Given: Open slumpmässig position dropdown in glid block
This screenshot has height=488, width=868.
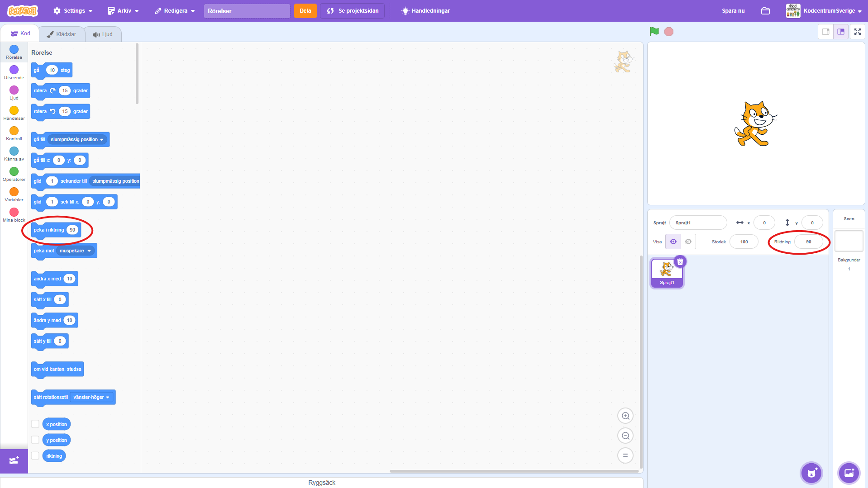Looking at the screenshot, I should pyautogui.click(x=115, y=181).
